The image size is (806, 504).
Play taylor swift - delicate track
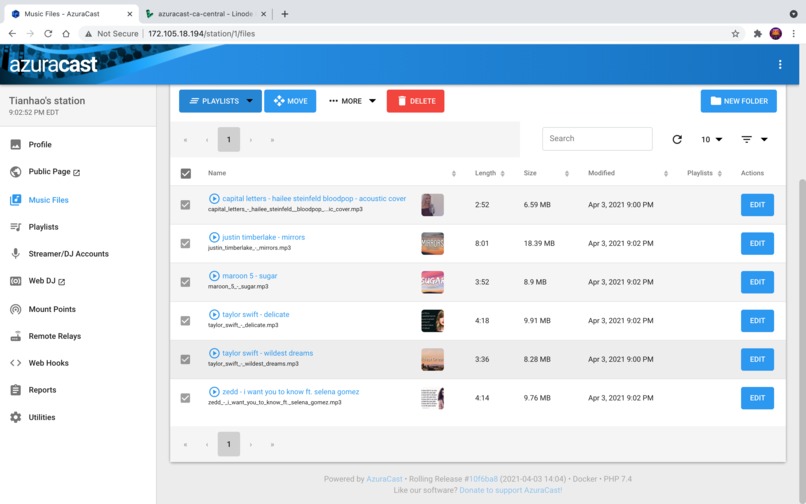click(214, 314)
